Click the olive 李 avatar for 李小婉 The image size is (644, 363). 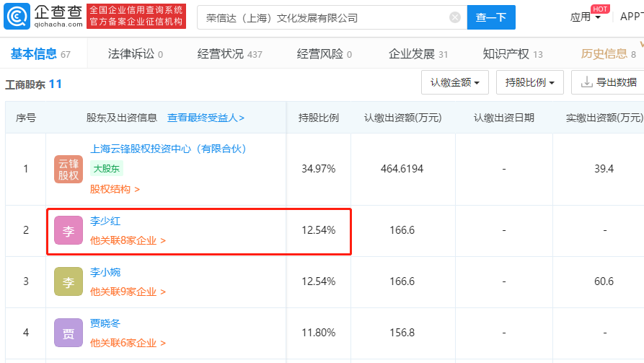pyautogui.click(x=69, y=281)
